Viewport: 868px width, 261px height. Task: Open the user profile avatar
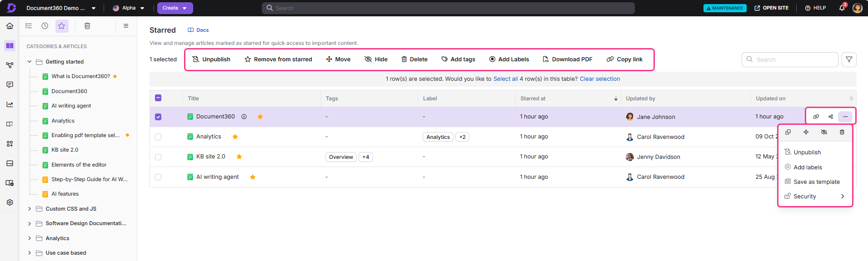858,8
